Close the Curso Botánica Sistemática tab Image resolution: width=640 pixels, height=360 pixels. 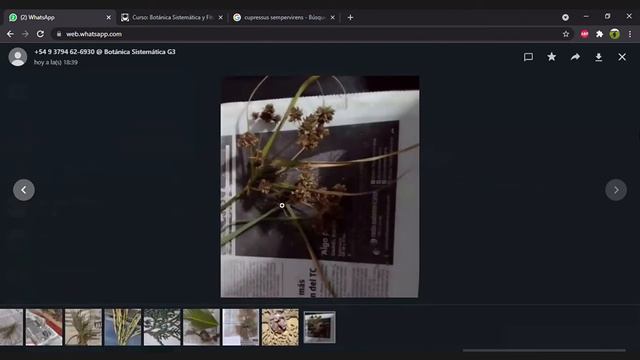coord(220,18)
